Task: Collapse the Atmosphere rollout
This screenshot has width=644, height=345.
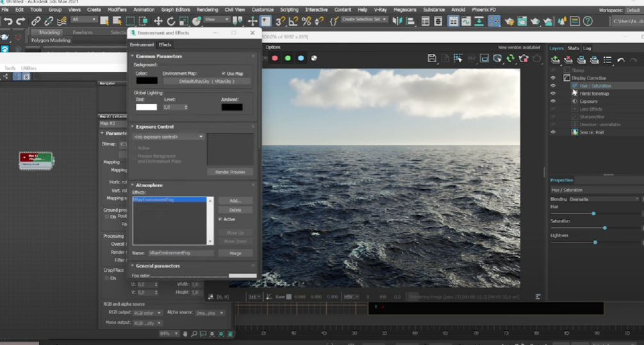Action: click(x=132, y=185)
